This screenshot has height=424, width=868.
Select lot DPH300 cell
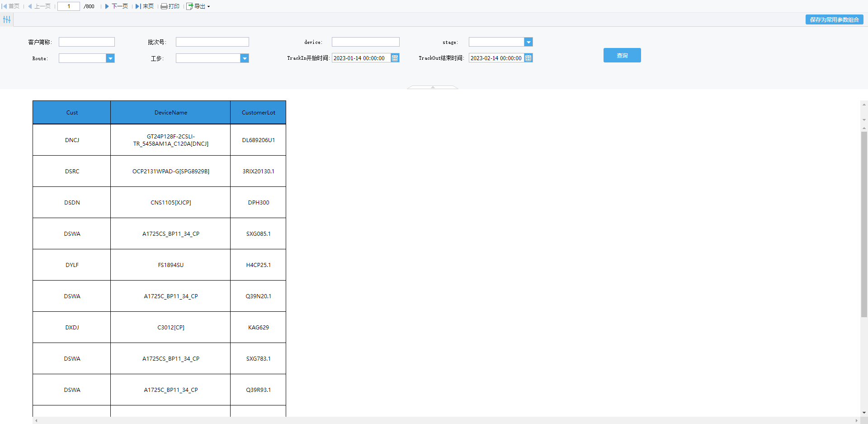pyautogui.click(x=258, y=203)
